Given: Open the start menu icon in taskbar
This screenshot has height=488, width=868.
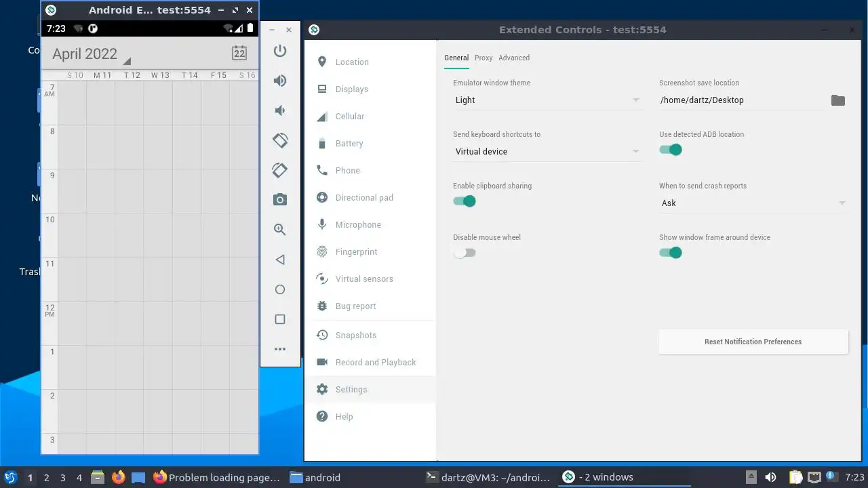Looking at the screenshot, I should [x=11, y=477].
